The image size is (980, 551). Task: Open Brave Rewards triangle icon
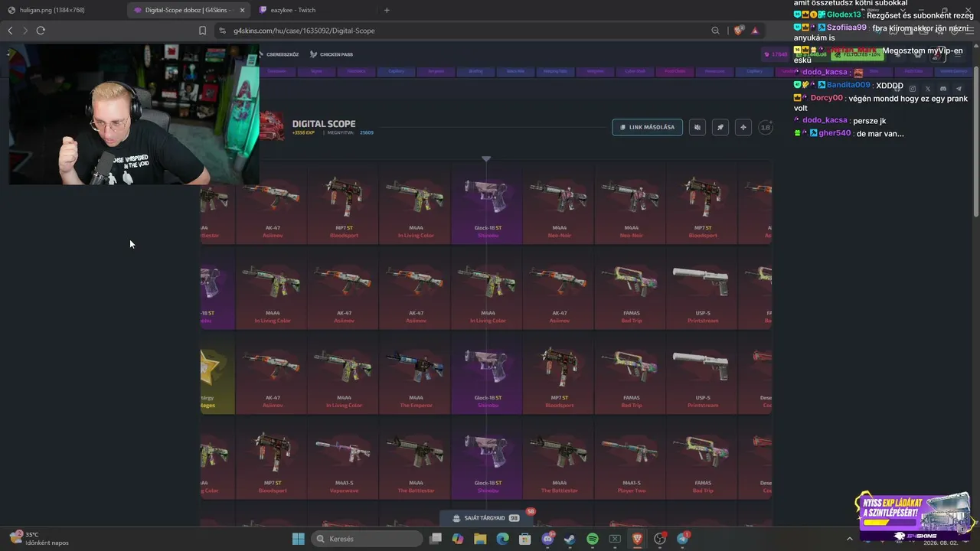tap(755, 31)
